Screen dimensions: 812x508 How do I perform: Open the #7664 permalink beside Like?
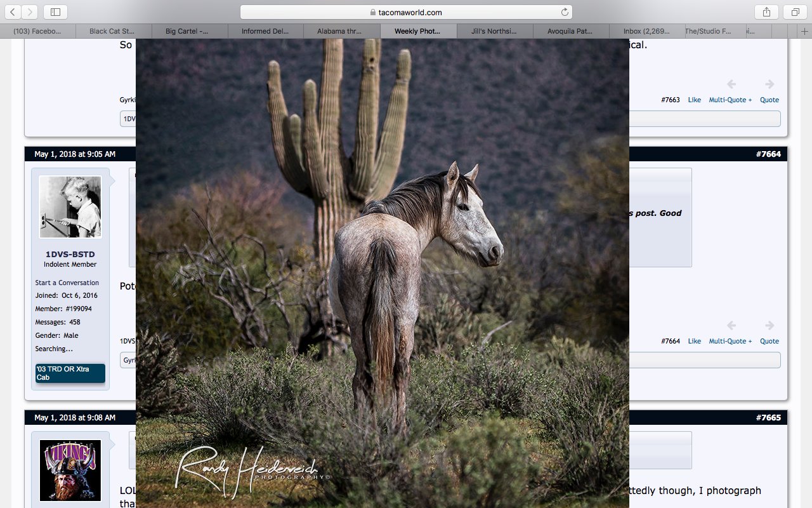(x=671, y=341)
